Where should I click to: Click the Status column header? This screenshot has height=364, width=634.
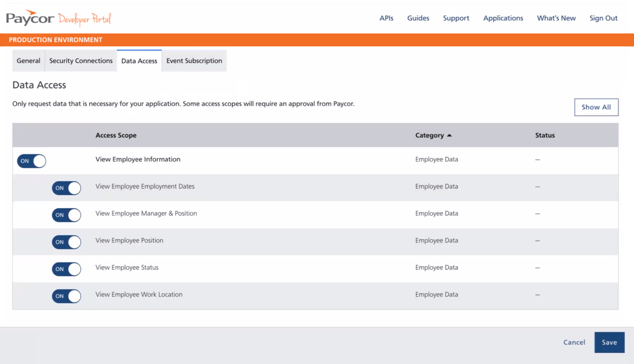point(545,135)
